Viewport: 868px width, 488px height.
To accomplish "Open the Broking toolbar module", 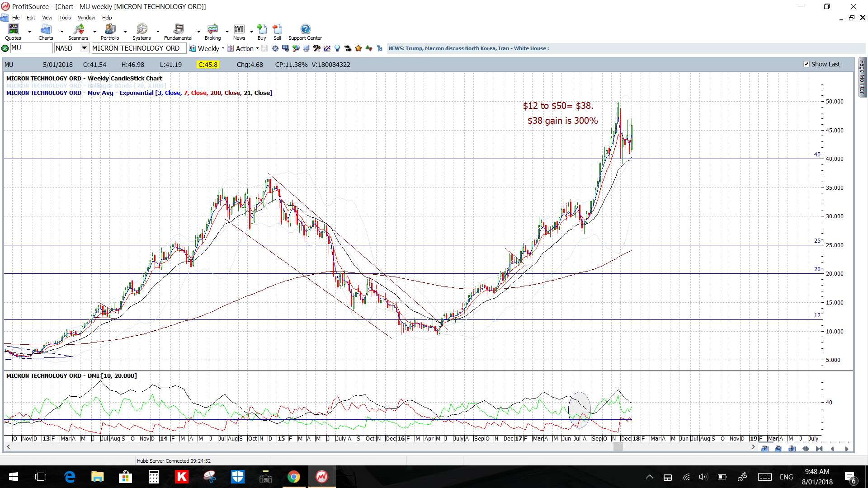I will coord(212,32).
